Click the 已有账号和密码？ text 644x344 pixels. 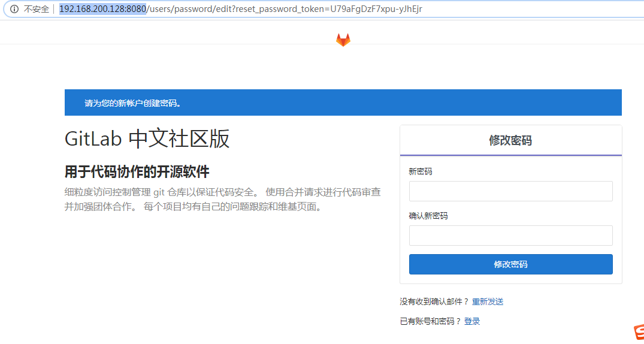[x=430, y=321]
